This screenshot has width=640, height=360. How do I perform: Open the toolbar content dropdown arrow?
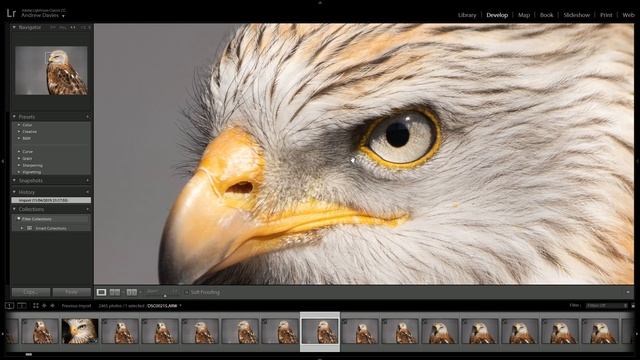point(628,292)
